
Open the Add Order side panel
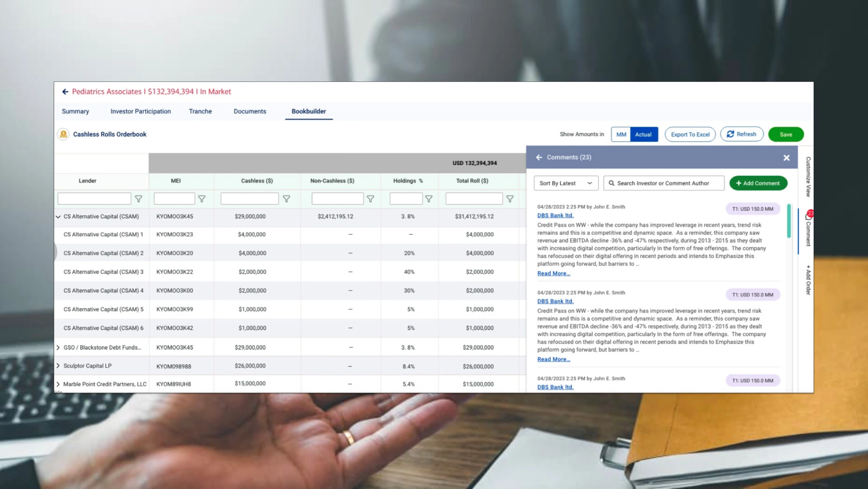(x=808, y=280)
